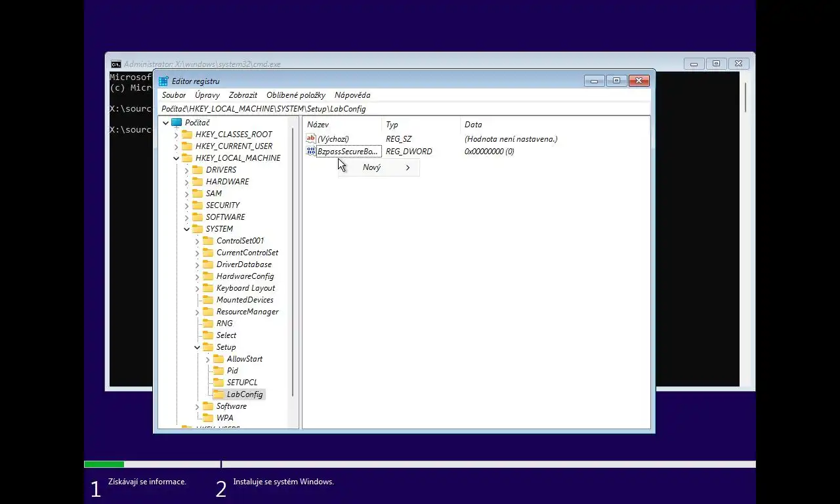840x504 pixels.
Task: Click the MountedDevices folder icon
Action: pyautogui.click(x=208, y=300)
